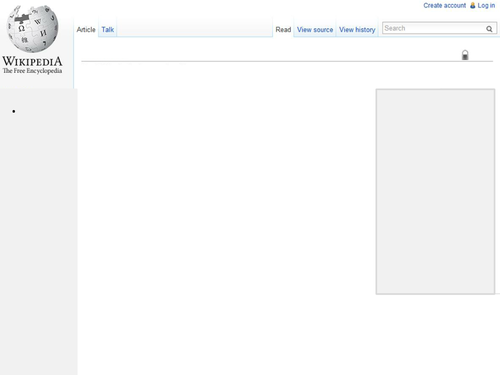Select the Read tab
This screenshot has width=500, height=375.
click(x=283, y=30)
